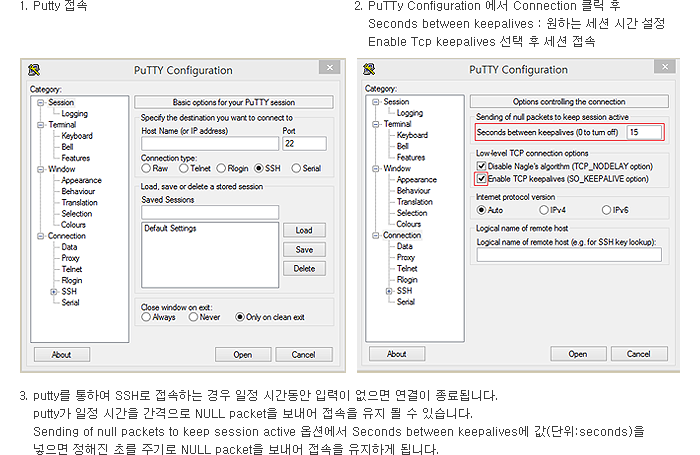Screen dimensions: 700x455
Task: Select Telnet connection type radio button
Action: pos(183,168)
